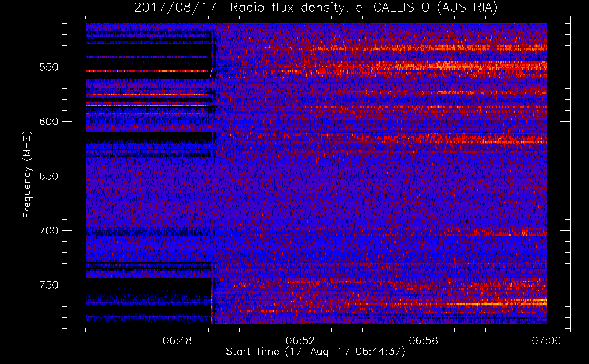Screen dimensions: 589x364
Task: Click the 06:56 time tick label
Action: (x=423, y=341)
